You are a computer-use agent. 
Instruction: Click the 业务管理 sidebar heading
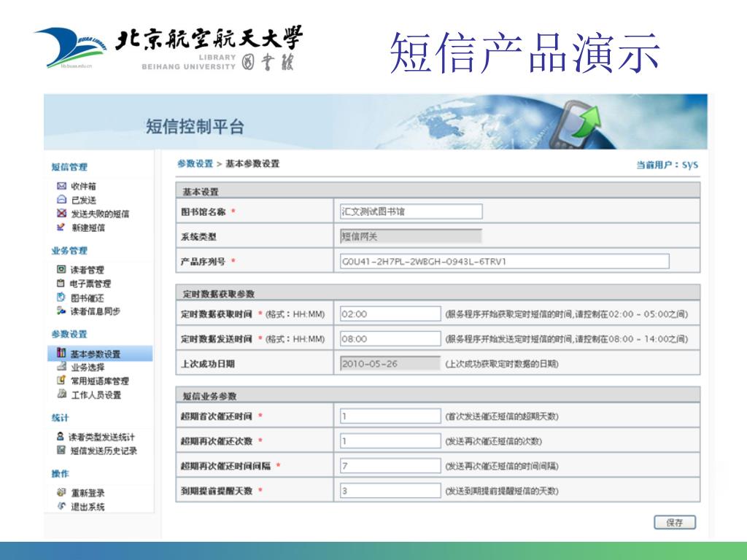[x=69, y=251]
